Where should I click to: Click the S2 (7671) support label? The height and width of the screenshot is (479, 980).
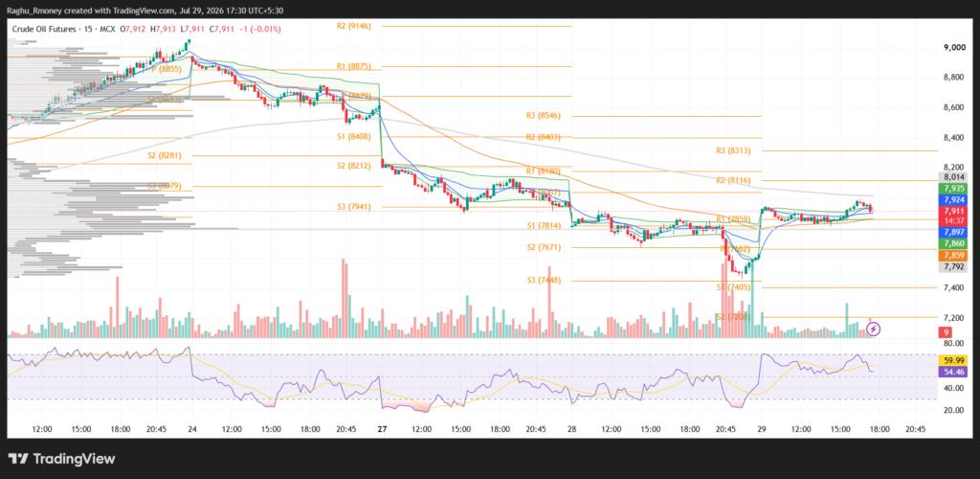pyautogui.click(x=545, y=247)
